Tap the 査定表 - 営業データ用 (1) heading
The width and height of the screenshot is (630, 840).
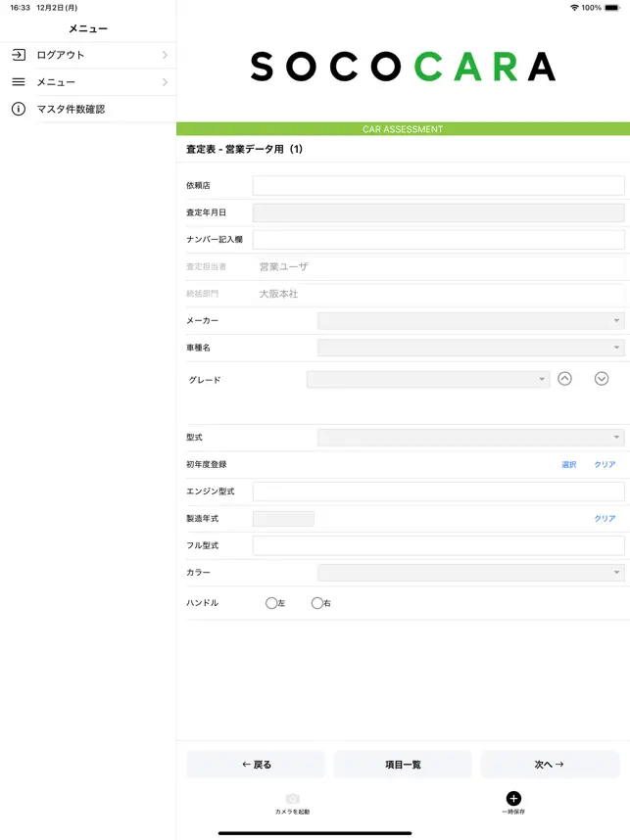coord(245,149)
